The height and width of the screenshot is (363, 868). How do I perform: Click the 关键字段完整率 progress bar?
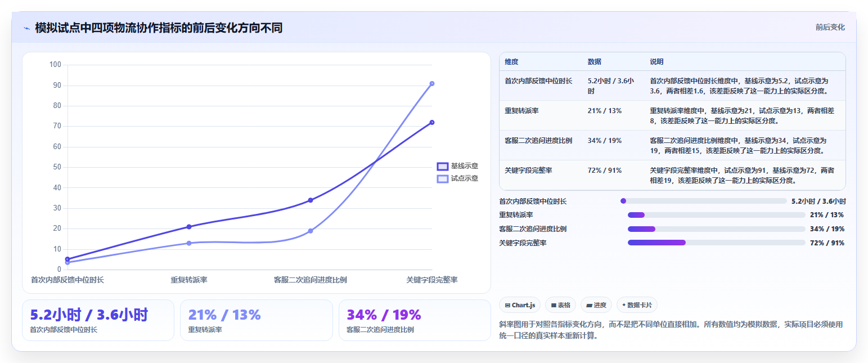(x=716, y=243)
